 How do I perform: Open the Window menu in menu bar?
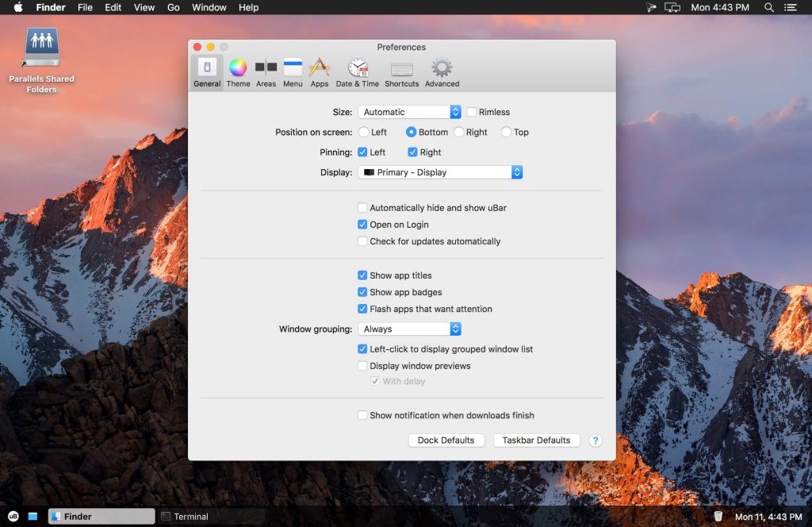point(209,7)
